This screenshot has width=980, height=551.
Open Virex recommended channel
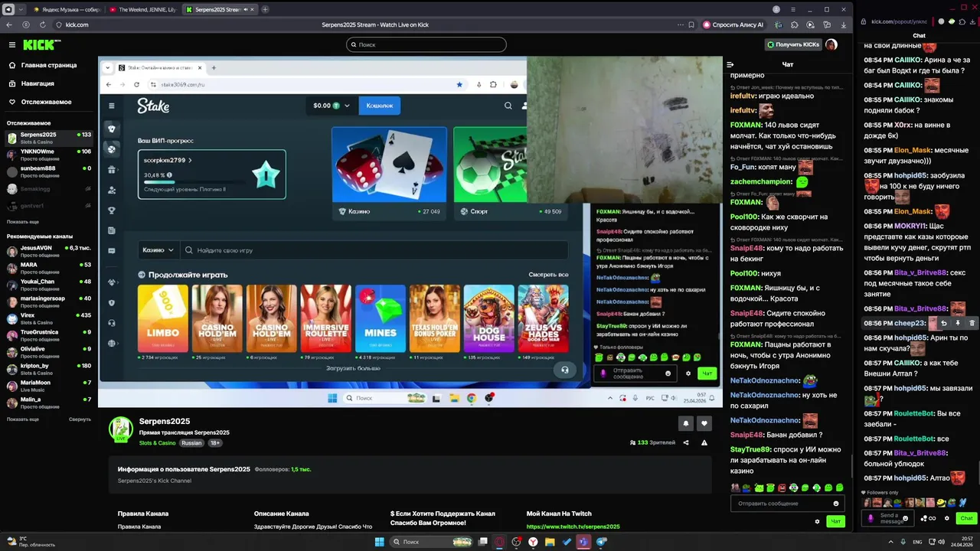pos(49,318)
